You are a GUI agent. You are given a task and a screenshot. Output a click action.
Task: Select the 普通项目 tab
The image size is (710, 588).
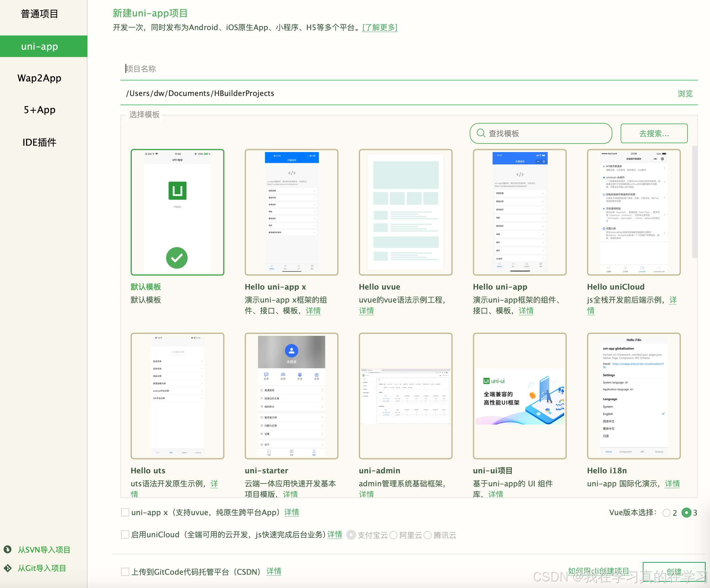40,14
